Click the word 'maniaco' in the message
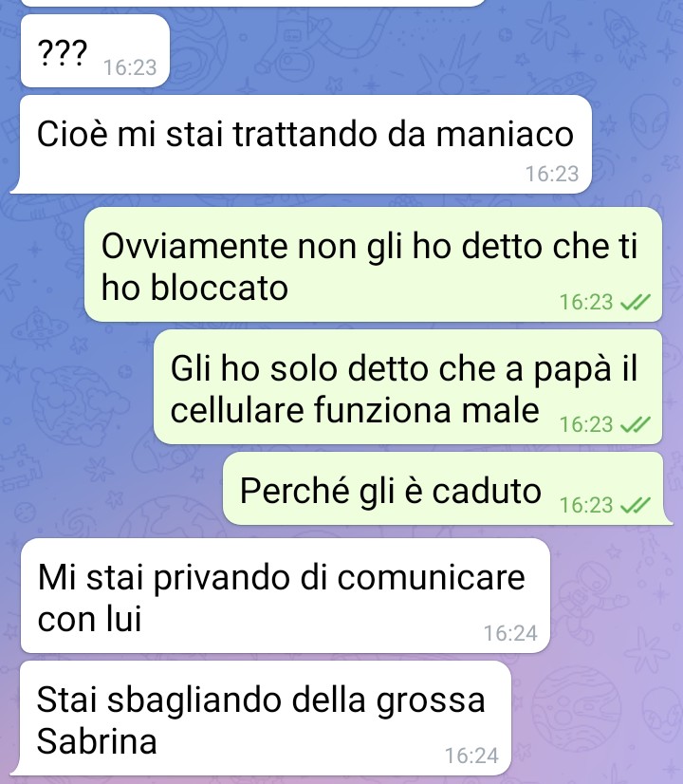Image resolution: width=683 pixels, height=784 pixels. (x=505, y=134)
